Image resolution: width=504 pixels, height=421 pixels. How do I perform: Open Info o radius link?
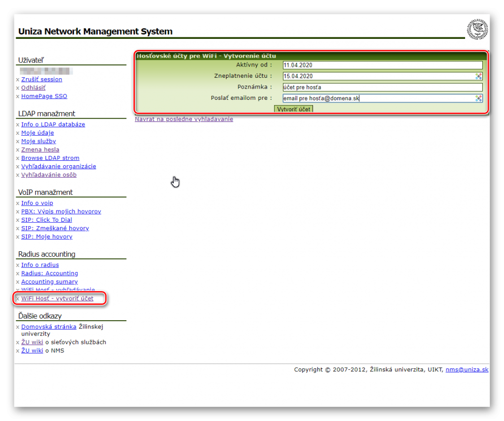[x=40, y=265]
